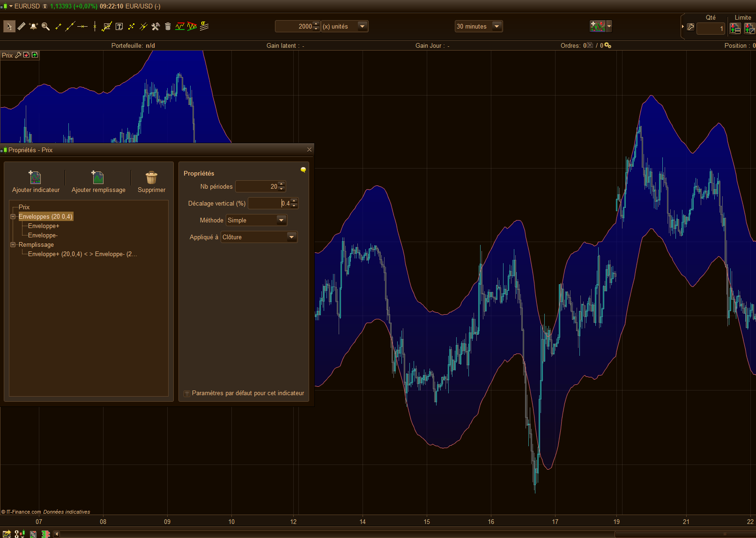Select Prix in the indicator tree
756x538 pixels.
tap(24, 207)
